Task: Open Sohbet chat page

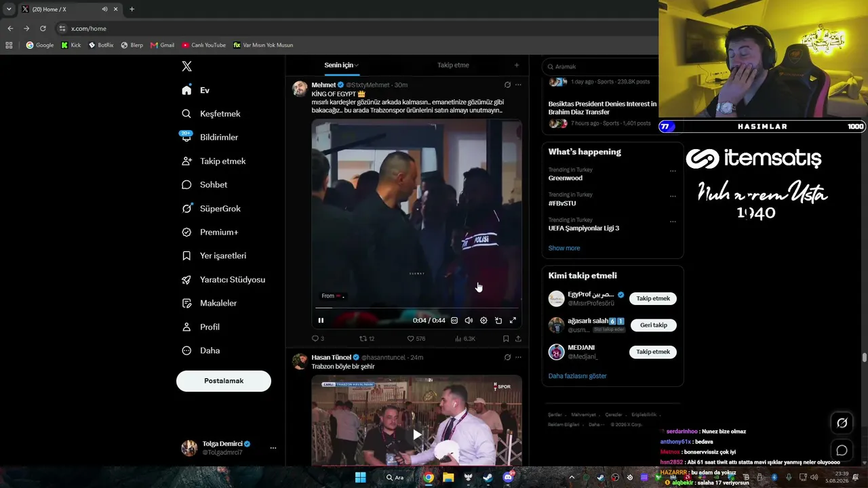Action: [x=204, y=184]
